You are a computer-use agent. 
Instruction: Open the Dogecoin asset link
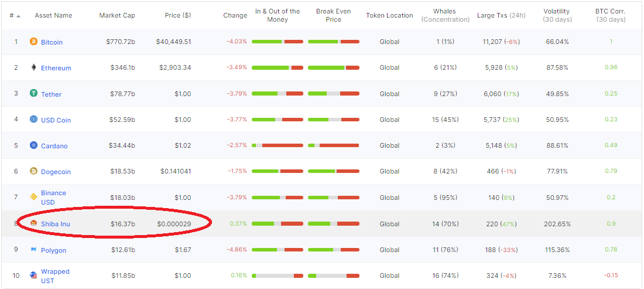pyautogui.click(x=56, y=172)
